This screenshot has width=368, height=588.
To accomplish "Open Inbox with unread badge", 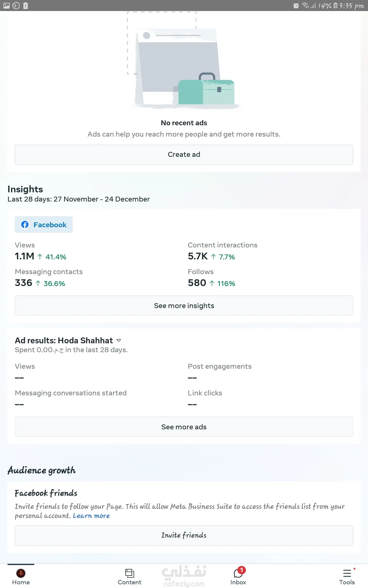I will 238,573.
